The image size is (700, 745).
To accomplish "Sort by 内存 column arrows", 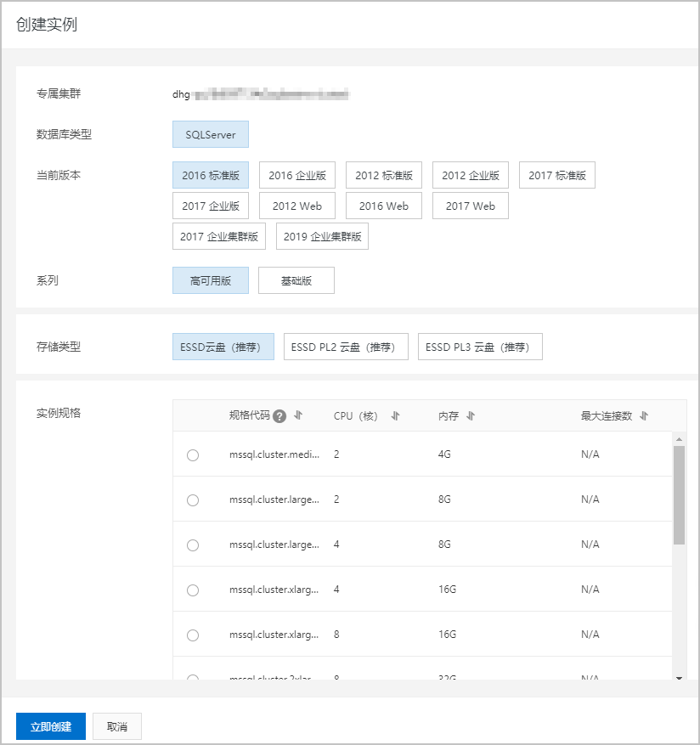I will coord(471,416).
